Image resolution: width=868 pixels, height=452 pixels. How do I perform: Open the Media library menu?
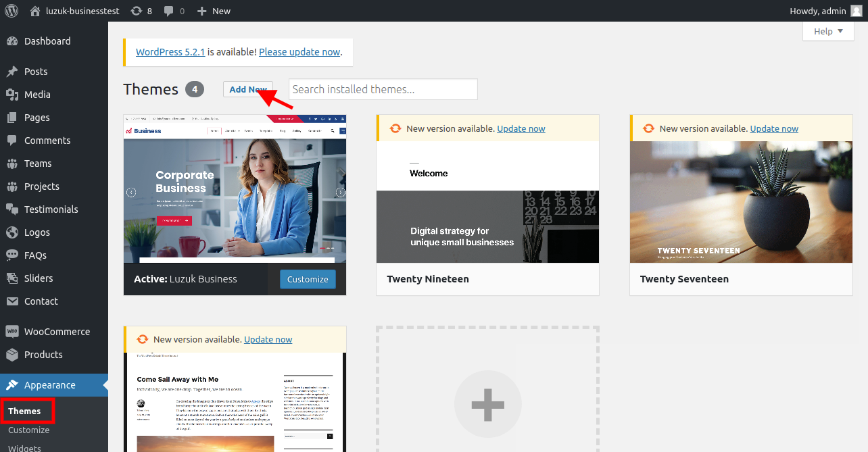pyautogui.click(x=37, y=95)
